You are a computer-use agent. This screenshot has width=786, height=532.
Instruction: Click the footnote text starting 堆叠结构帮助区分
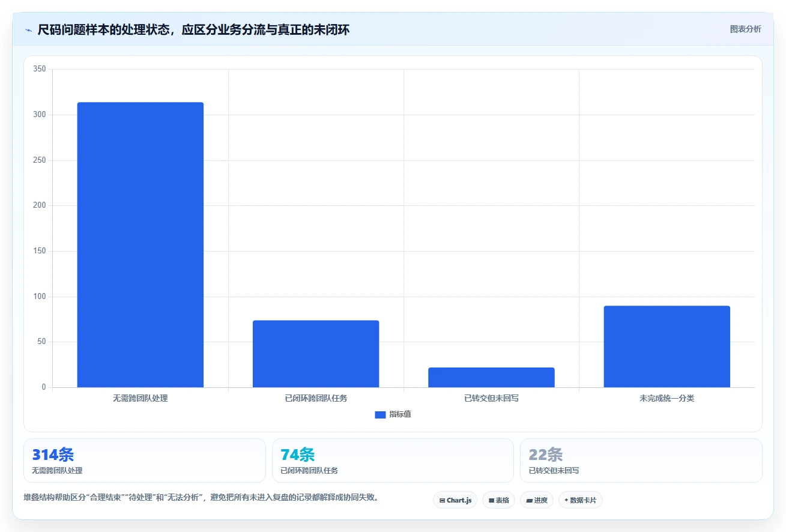tap(201, 497)
